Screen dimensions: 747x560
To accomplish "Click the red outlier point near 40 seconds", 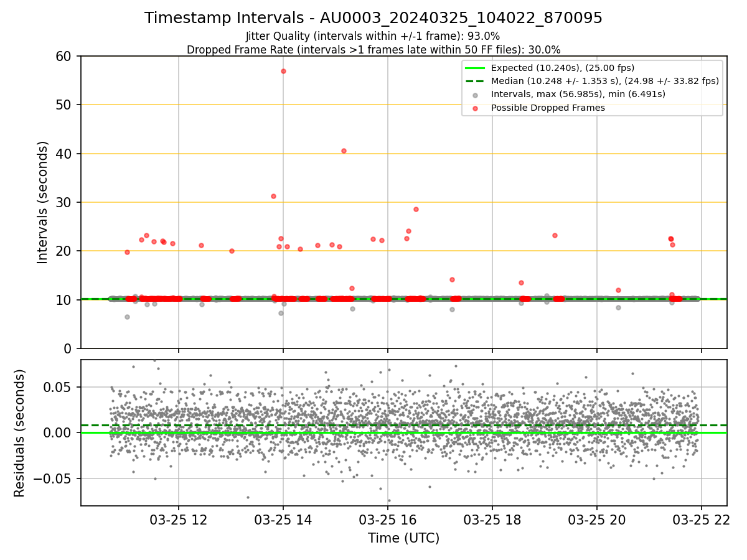I will tap(344, 151).
